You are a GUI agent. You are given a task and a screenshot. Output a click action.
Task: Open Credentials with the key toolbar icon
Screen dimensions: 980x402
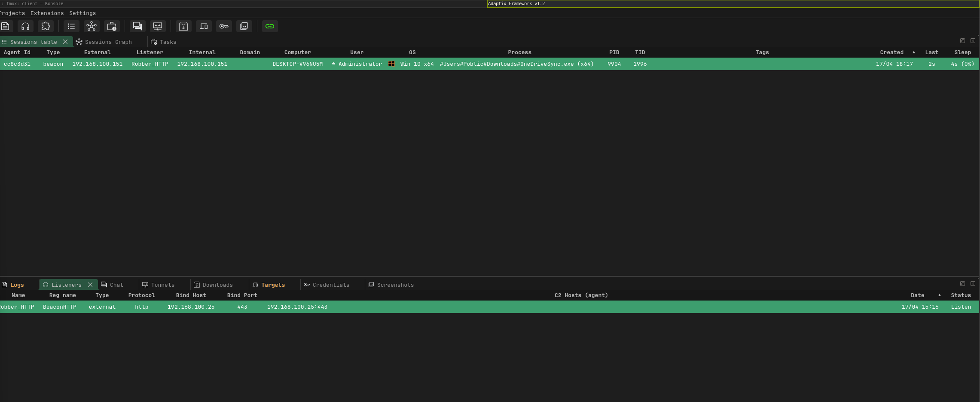(224, 26)
